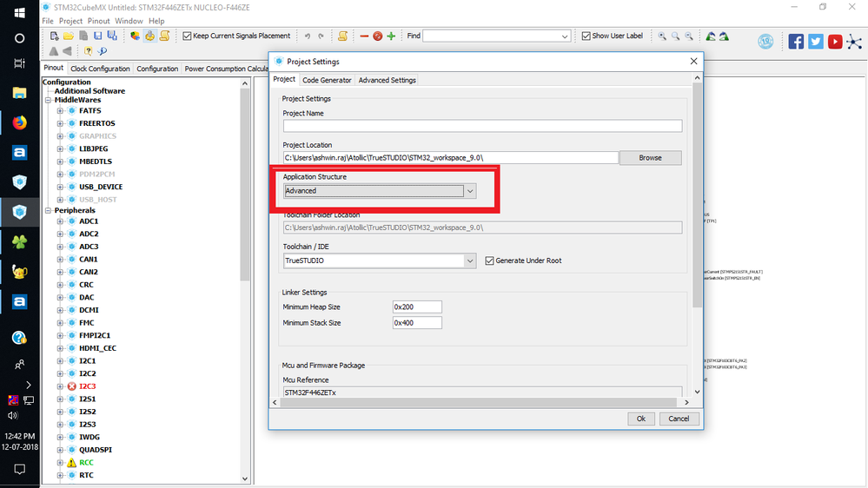
Task: Open a project with the folder icon
Action: click(68, 36)
